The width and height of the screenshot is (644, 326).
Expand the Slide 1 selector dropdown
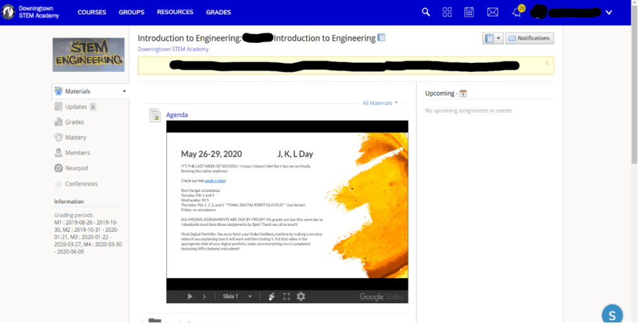(x=250, y=296)
